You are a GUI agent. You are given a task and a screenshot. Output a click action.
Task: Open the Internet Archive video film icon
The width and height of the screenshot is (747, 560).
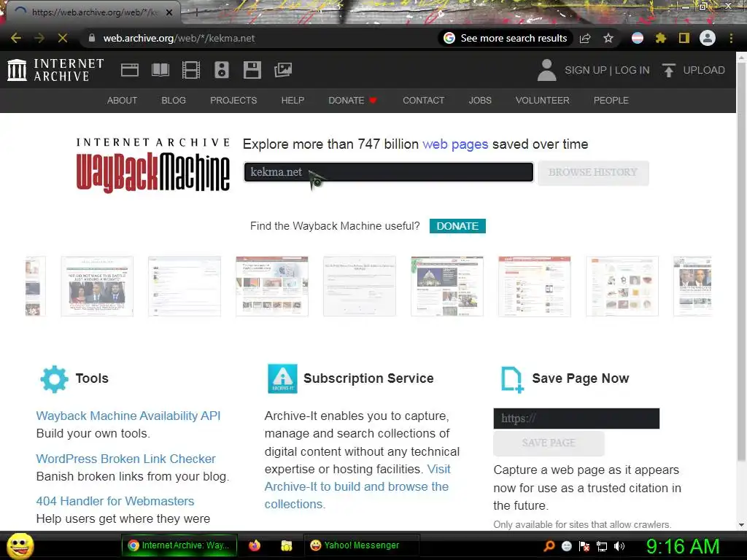191,70
